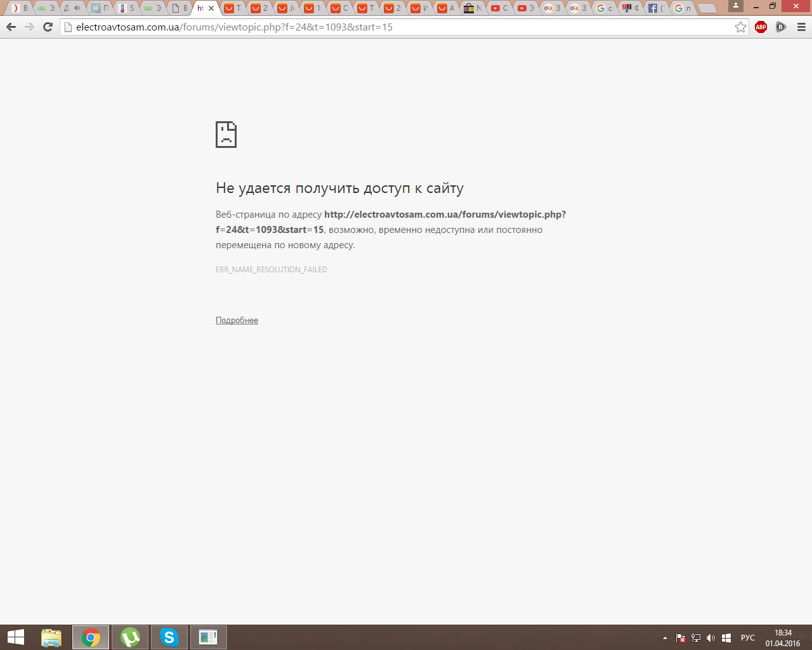The height and width of the screenshot is (650, 812).
Task: Bookmark this page using the star icon
Action: (740, 27)
